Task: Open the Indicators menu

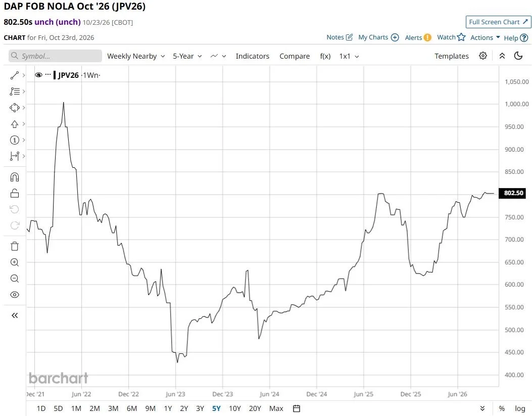Action: click(x=253, y=56)
